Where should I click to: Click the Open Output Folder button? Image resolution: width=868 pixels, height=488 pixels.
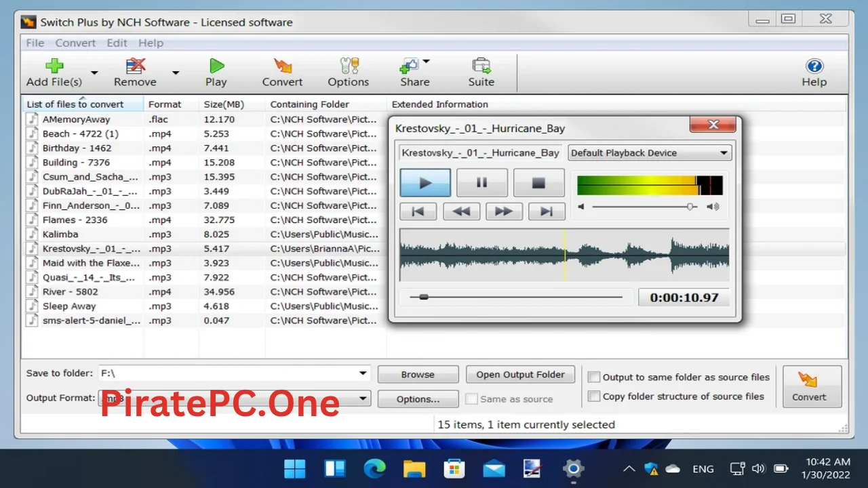520,374
